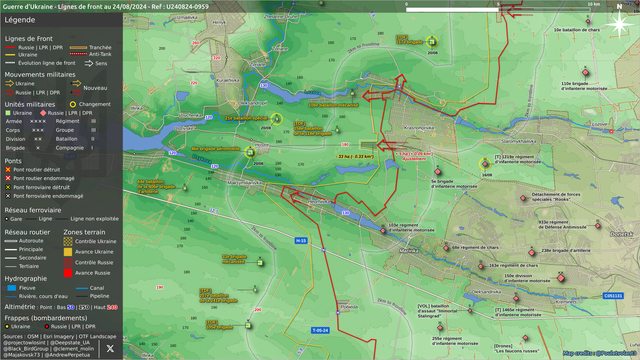Screen dimensions: 640x360
Task: Click the yellow-circled 1219e régiment marker
Action: [485, 164]
